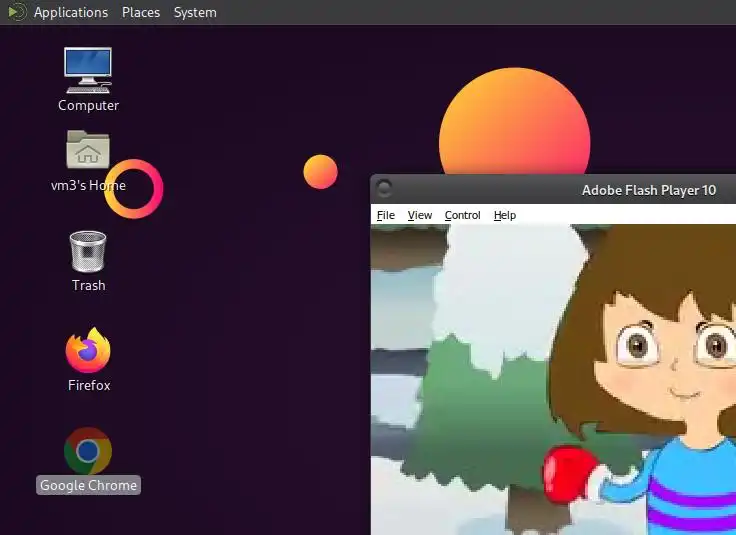736x535 pixels.
Task: Open View menu in Flash Player
Action: [420, 215]
